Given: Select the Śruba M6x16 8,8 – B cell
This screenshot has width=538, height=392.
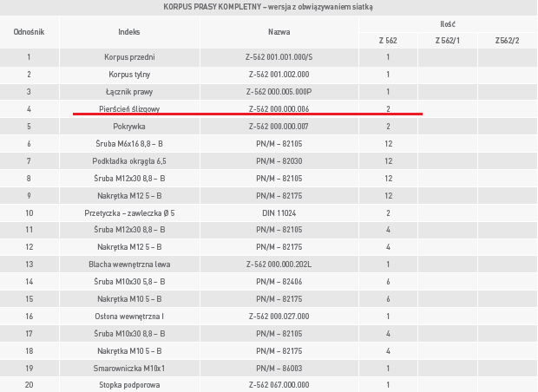Looking at the screenshot, I should tap(129, 144).
